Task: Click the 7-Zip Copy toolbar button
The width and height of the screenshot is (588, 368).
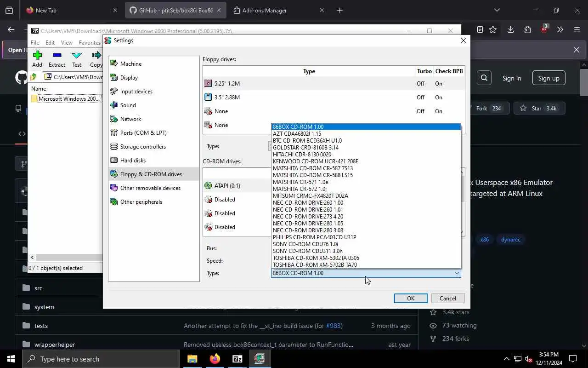Action: coord(96,59)
